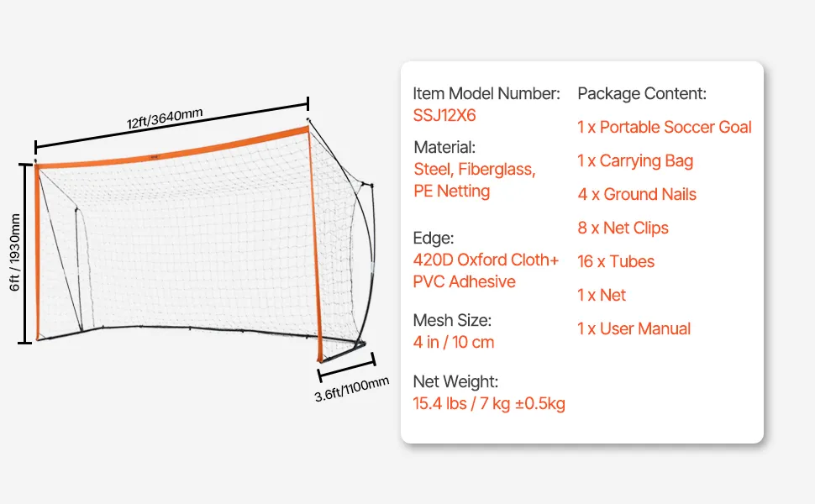The image size is (815, 504).
Task: Select 1 x Carrying Bag item
Action: (x=635, y=160)
